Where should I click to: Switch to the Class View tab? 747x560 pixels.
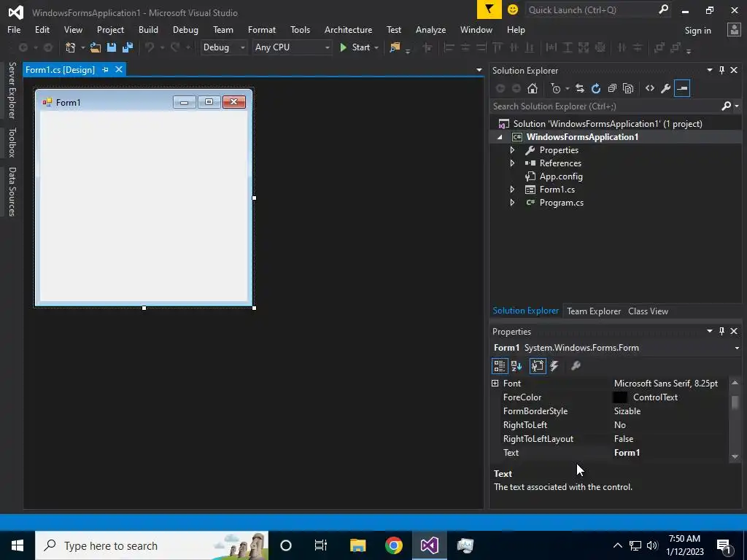[x=648, y=311]
